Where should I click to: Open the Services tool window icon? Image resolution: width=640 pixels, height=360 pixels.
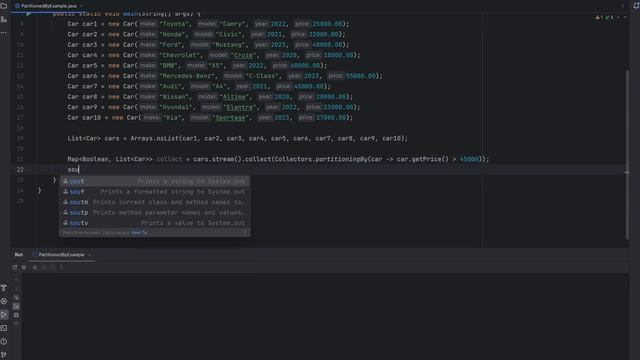coord(4,301)
